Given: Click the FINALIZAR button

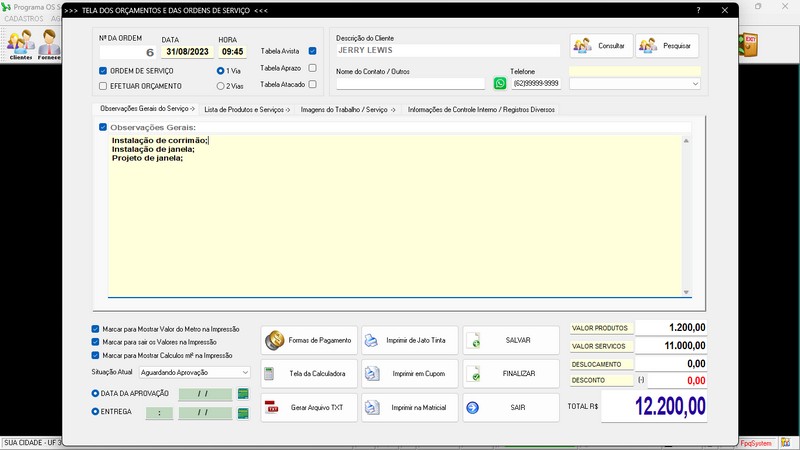Looking at the screenshot, I should coord(511,374).
